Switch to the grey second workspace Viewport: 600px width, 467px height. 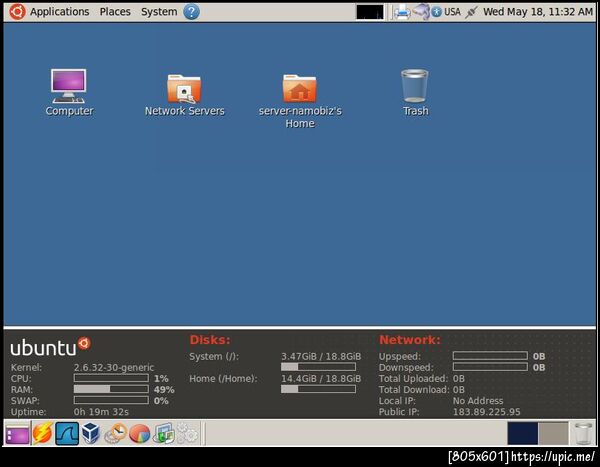click(553, 433)
